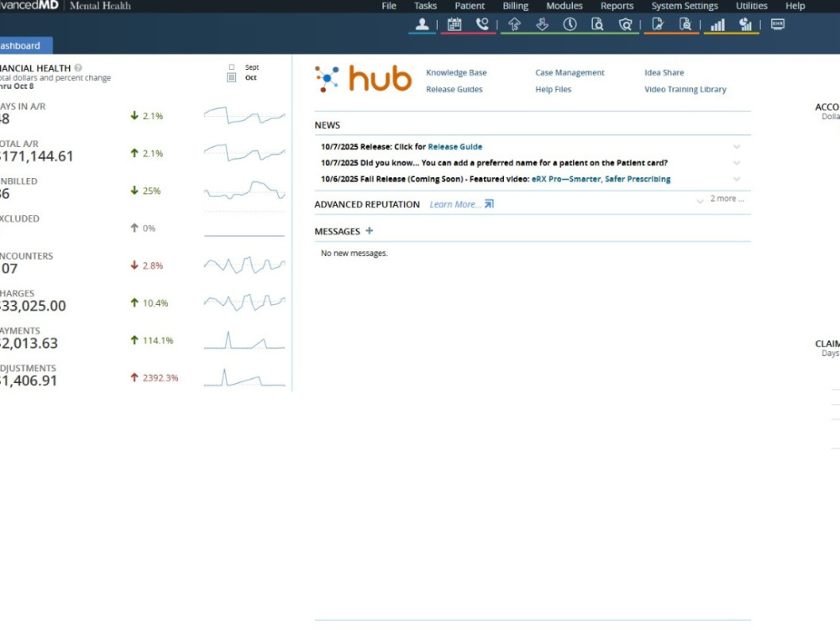
Task: Click the hub logo
Action: point(363,79)
